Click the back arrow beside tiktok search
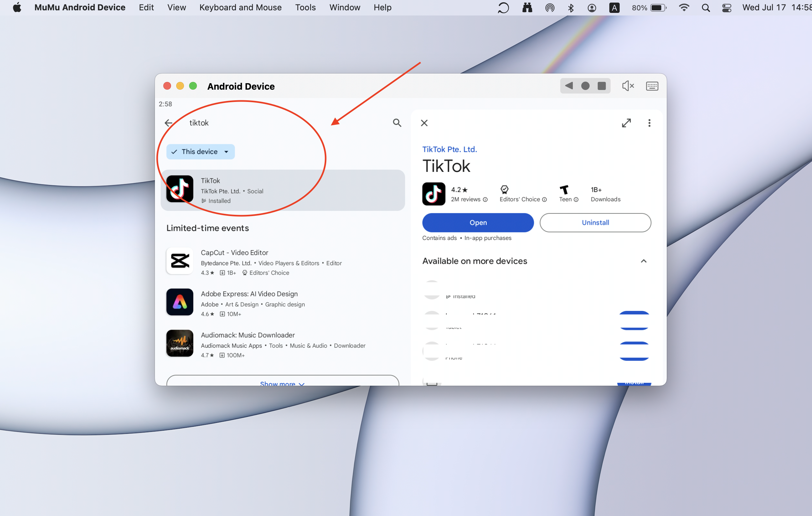Viewport: 812px width, 516px height. point(168,123)
